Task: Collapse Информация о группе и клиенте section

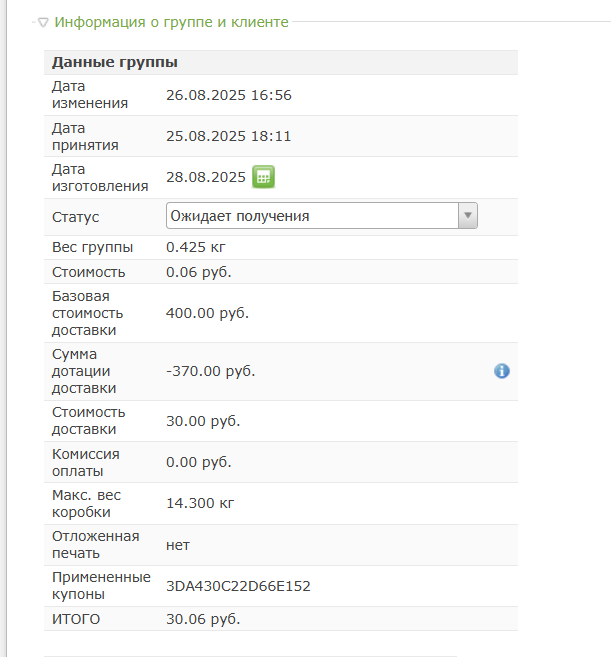Action: pos(43,22)
